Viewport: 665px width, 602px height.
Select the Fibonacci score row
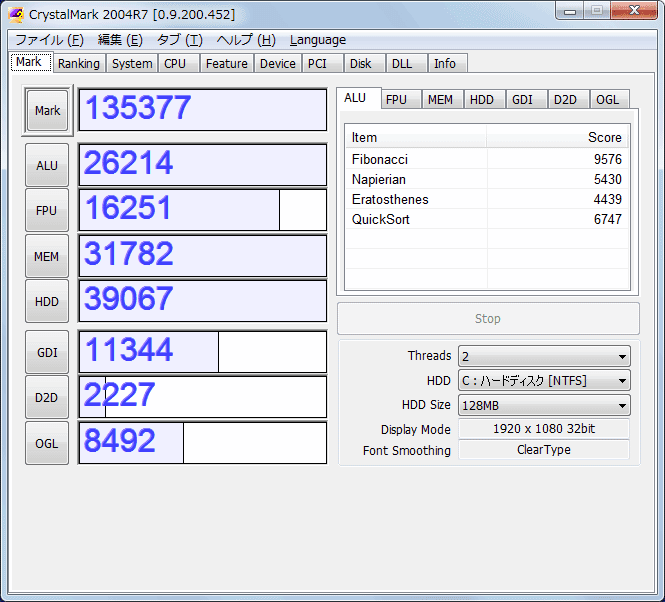pyautogui.click(x=487, y=159)
